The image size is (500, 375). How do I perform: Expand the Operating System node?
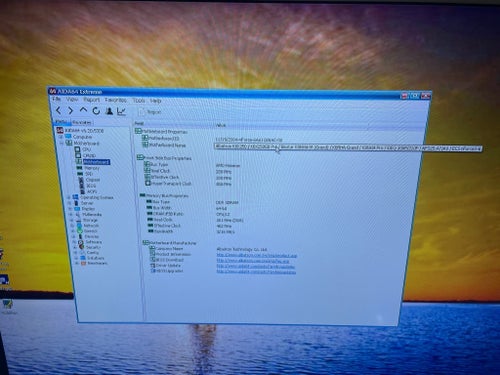pyautogui.click(x=69, y=197)
